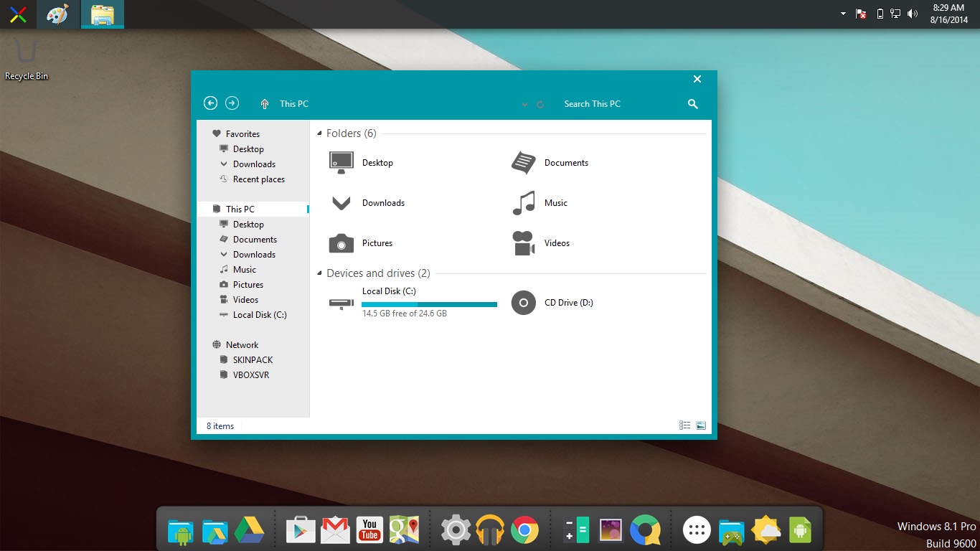Click the forward navigation arrow

[232, 103]
